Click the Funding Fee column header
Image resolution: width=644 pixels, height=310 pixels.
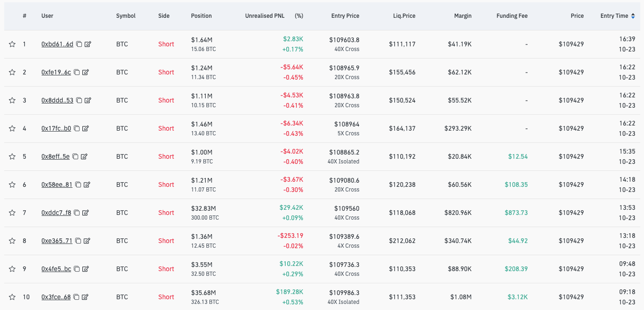coord(512,16)
